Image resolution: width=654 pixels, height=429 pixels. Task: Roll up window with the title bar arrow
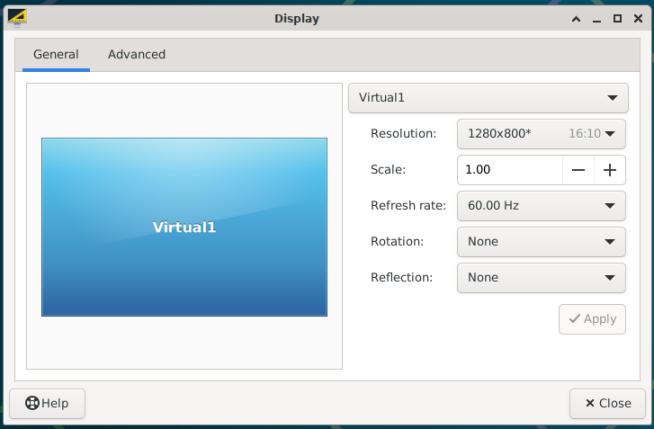coord(576,19)
